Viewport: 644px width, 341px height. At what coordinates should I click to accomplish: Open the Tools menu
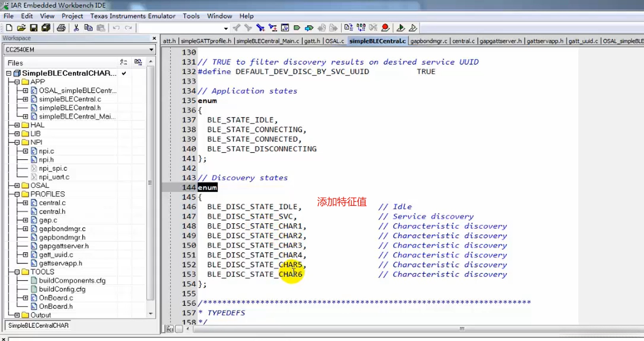click(191, 16)
